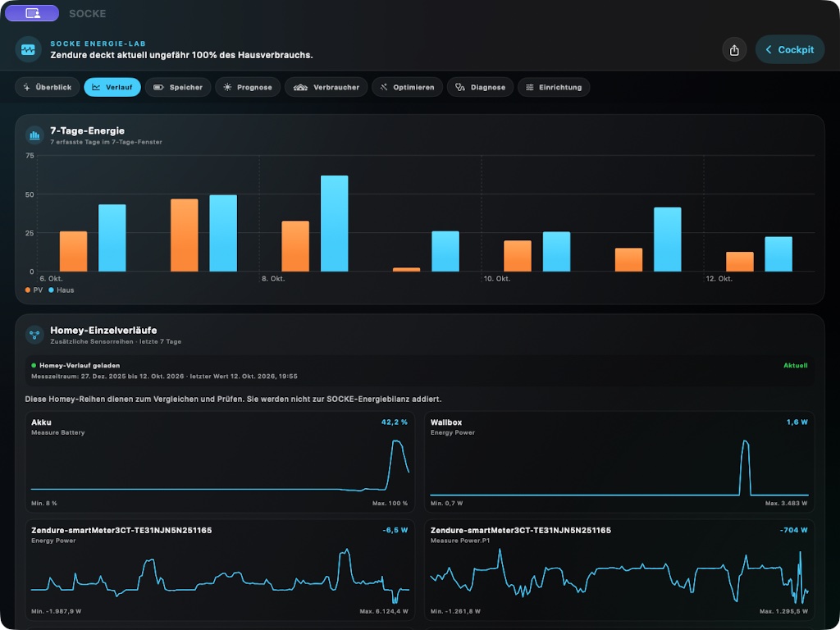Screen dimensions: 840x630
Task: Open the Verbraucher tab
Action: point(326,87)
